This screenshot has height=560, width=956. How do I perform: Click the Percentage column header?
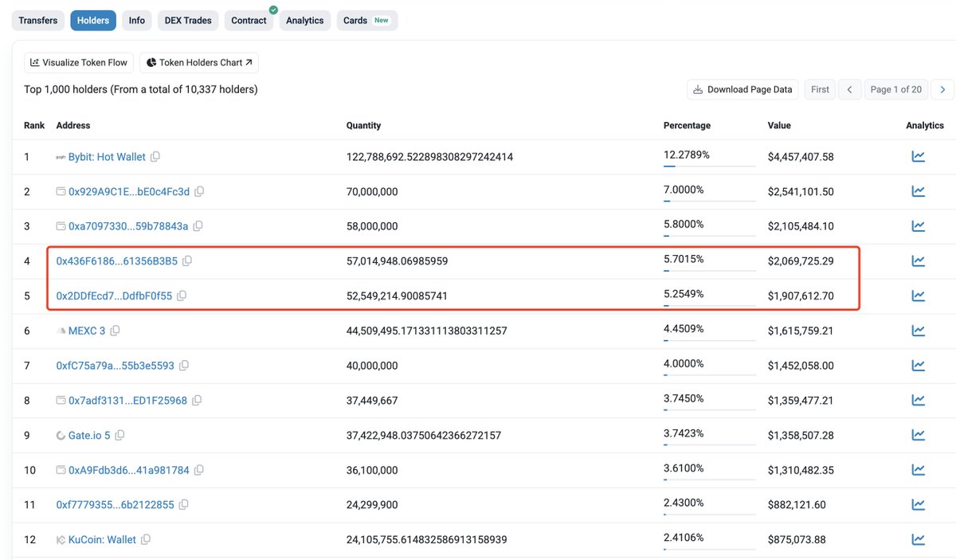pyautogui.click(x=687, y=125)
